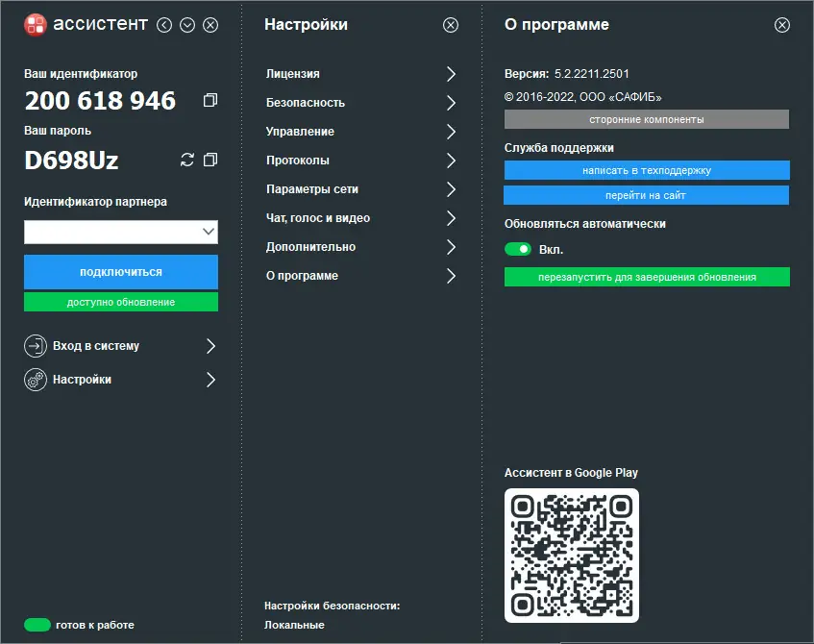This screenshot has width=814, height=644.
Task: Click написать в техподдержку
Action: (x=646, y=170)
